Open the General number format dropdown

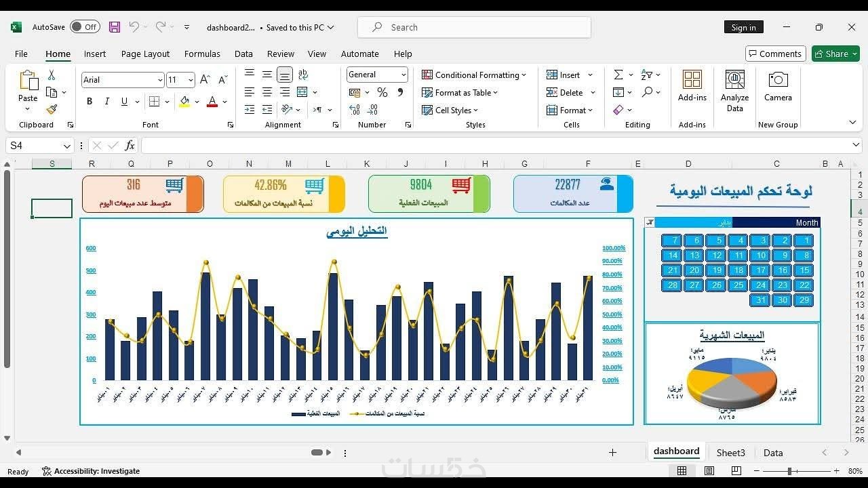pos(403,75)
